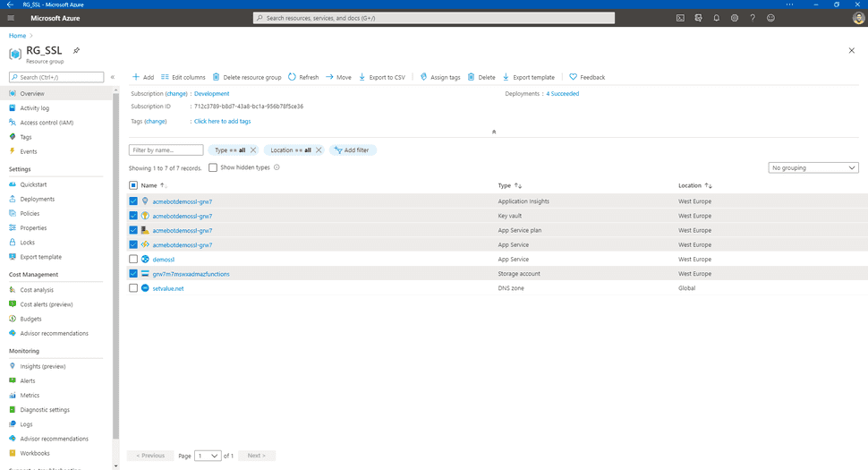Click the Key vault resource icon
The height and width of the screenshot is (470, 868).
(145, 216)
